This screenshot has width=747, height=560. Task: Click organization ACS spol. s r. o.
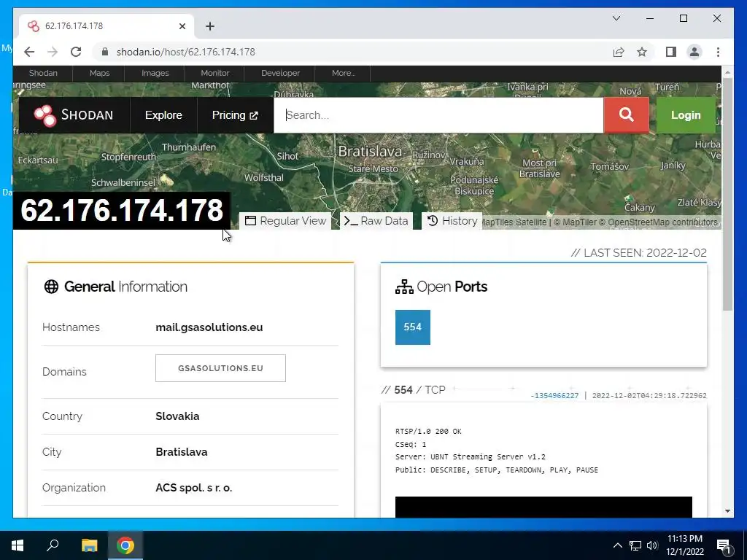tap(194, 488)
